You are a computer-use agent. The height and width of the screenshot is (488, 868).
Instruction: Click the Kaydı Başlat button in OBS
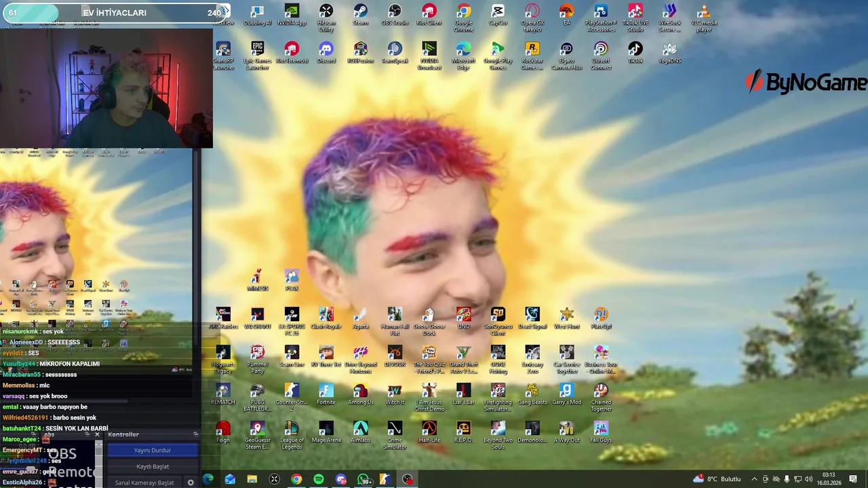(152, 466)
